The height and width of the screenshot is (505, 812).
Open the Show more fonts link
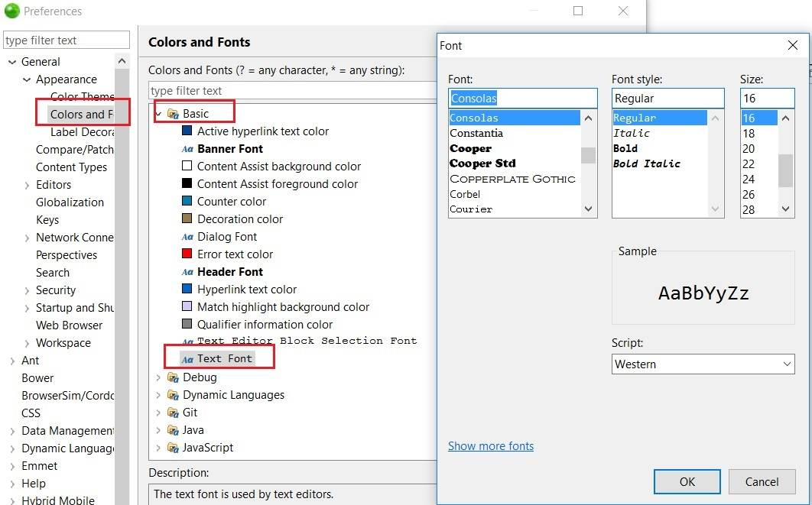click(491, 446)
